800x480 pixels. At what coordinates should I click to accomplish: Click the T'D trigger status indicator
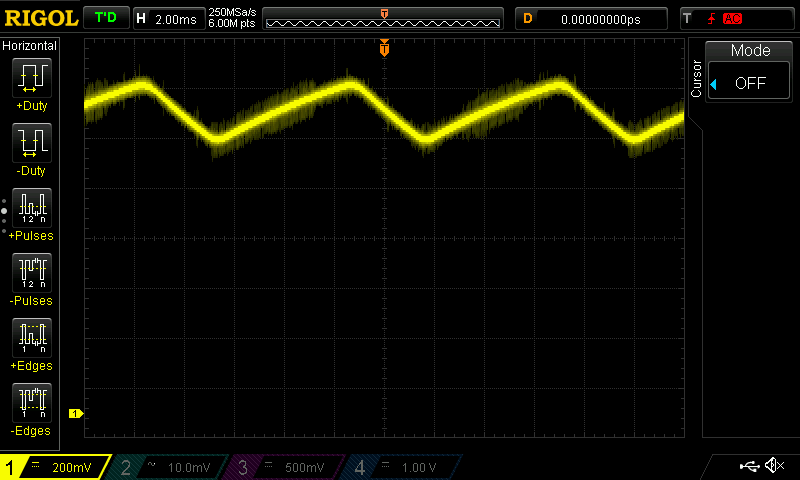tap(104, 18)
